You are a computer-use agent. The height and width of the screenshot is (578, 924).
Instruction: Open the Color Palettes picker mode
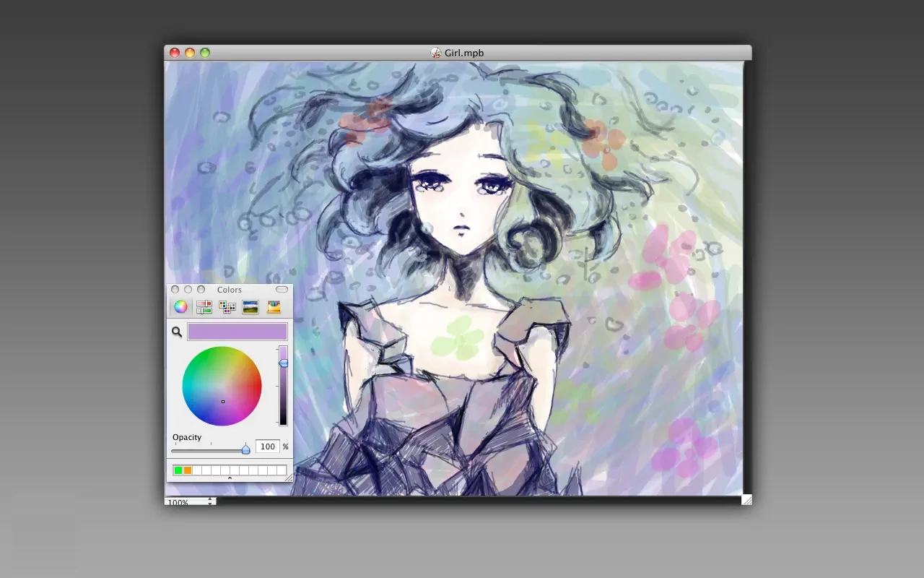pos(227,307)
